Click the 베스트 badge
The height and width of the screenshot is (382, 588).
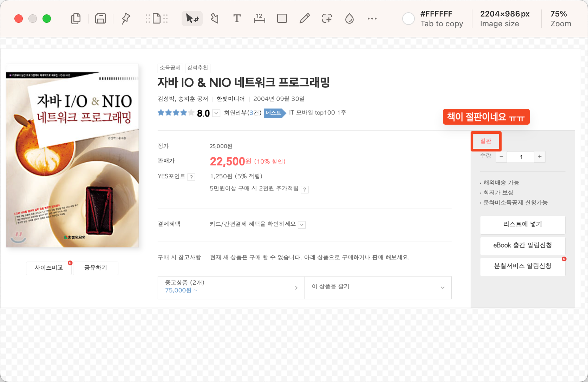click(275, 113)
